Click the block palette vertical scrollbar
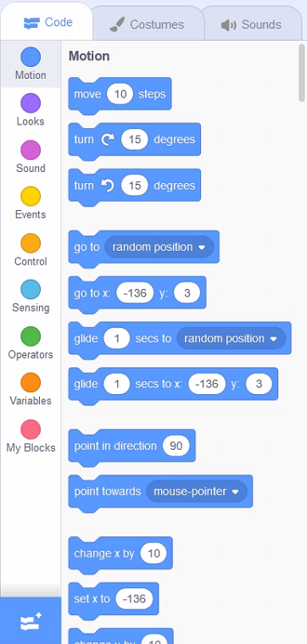This screenshot has height=644, width=307. tap(302, 73)
